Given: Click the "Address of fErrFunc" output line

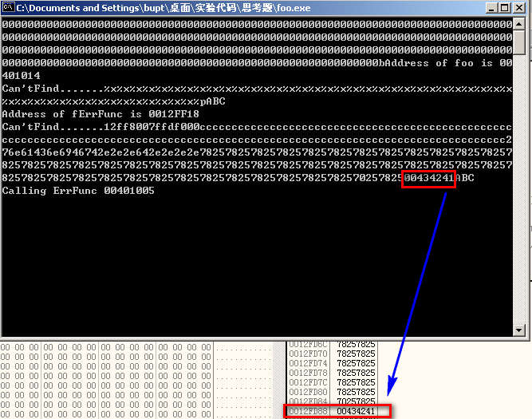Looking at the screenshot, I should point(100,114).
